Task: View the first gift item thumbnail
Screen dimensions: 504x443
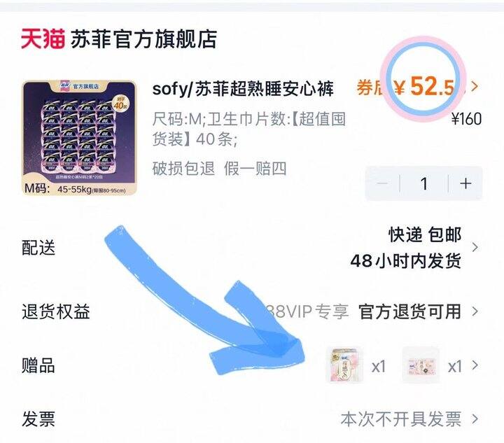Action: click(x=345, y=365)
